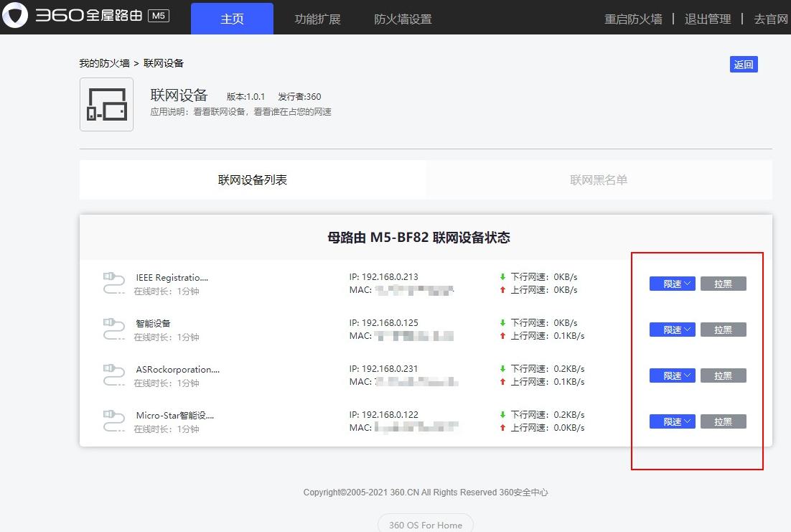This screenshot has width=791, height=532.
Task: Expand the 限速 dropdown for ASRockorporation
Action: [672, 375]
